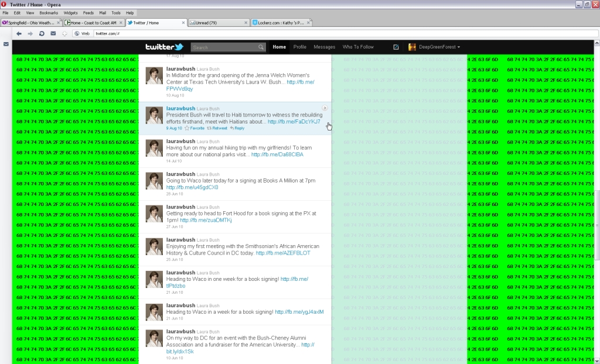This screenshot has height=364, width=600.
Task: Click the Retweet arrows icon on the Haiti tweet
Action: [x=209, y=129]
